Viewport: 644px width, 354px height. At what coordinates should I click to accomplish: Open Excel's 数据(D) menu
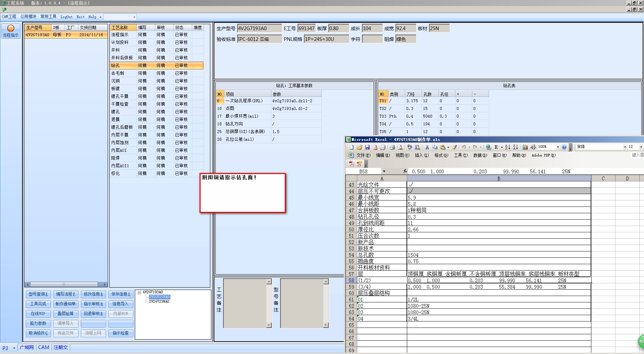480,155
